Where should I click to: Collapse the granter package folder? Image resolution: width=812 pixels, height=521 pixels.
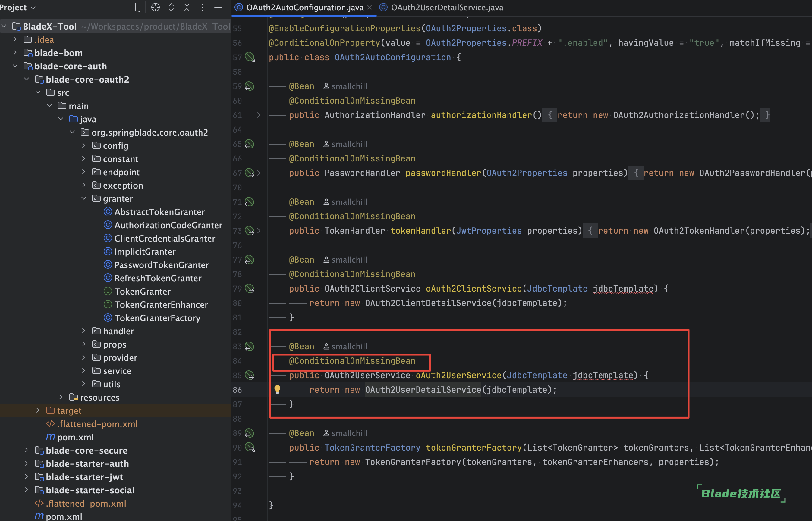coord(83,198)
